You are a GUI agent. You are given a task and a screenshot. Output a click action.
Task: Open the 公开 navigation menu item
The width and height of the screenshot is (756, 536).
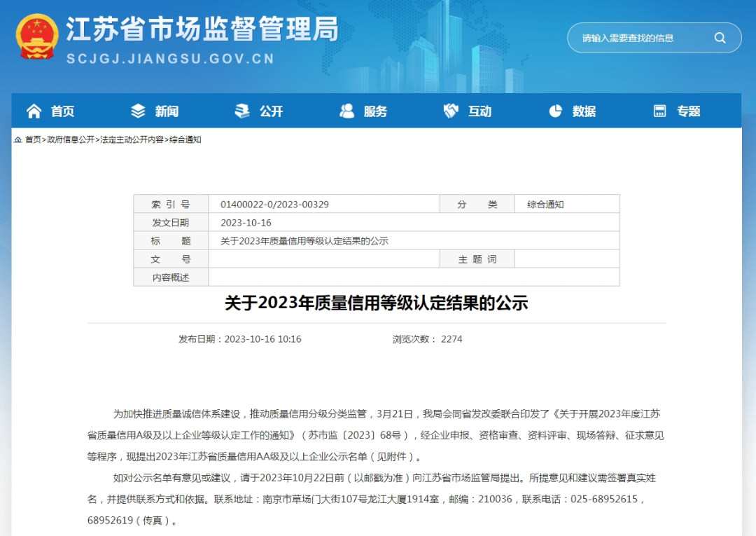[272, 111]
